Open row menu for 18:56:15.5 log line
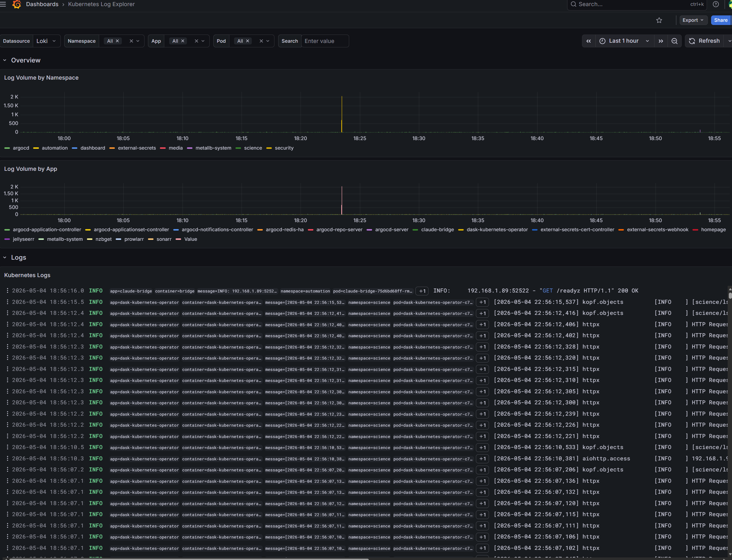Screen dimensions: 732x560 click(x=7, y=302)
